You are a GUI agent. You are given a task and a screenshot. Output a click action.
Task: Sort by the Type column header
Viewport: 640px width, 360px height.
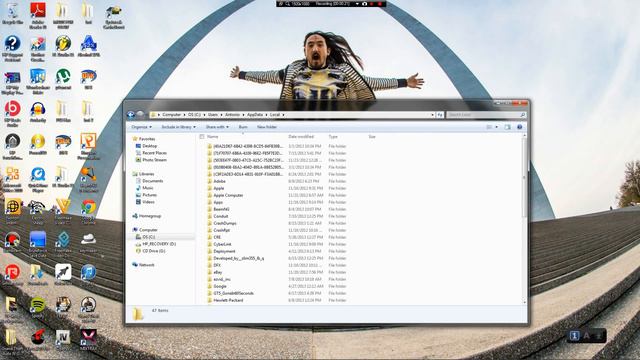pyautogui.click(x=333, y=137)
